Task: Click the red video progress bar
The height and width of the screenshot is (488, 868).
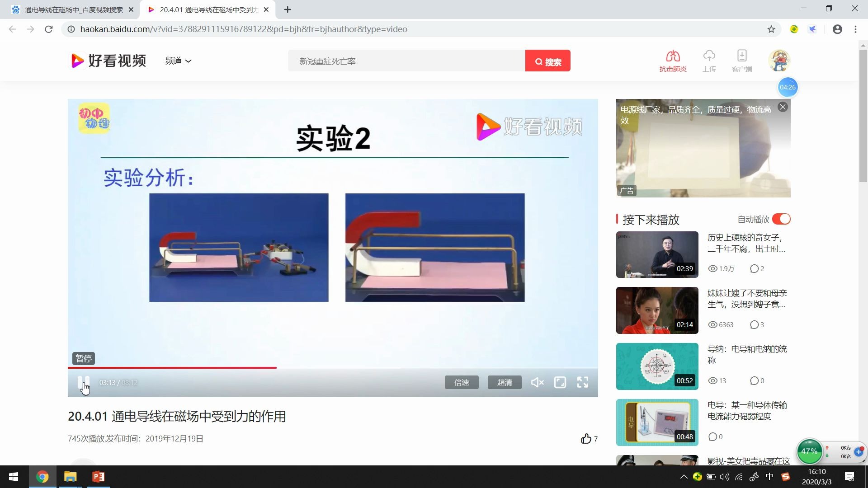Action: click(x=172, y=368)
